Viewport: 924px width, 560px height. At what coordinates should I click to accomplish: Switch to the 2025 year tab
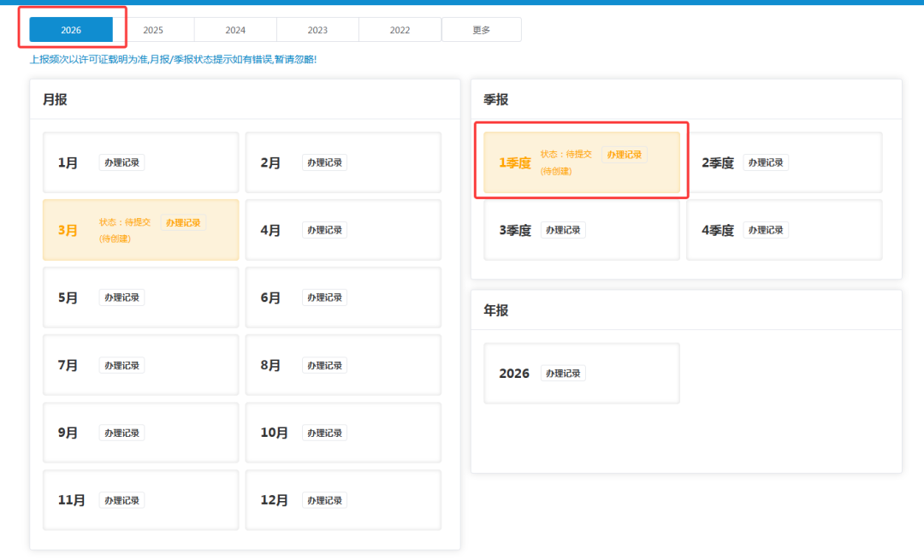153,30
